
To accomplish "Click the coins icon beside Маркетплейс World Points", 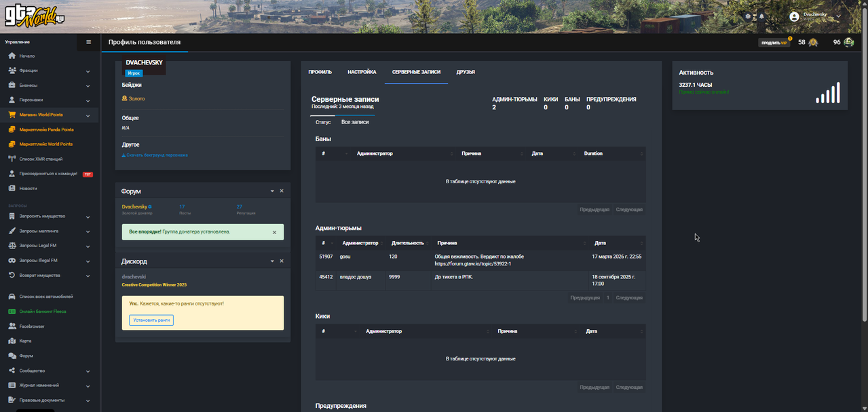I will (x=12, y=144).
